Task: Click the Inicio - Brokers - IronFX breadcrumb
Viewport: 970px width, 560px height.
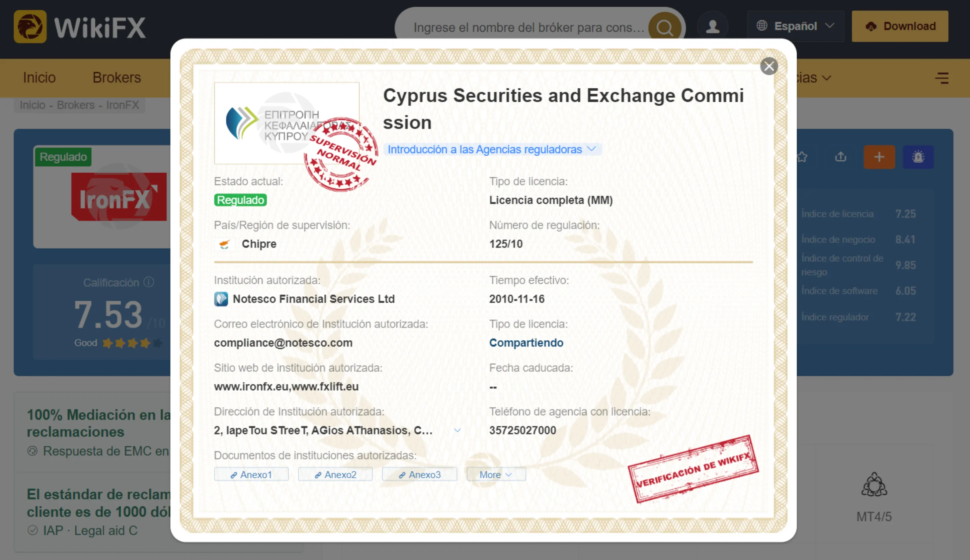Action: [x=79, y=105]
